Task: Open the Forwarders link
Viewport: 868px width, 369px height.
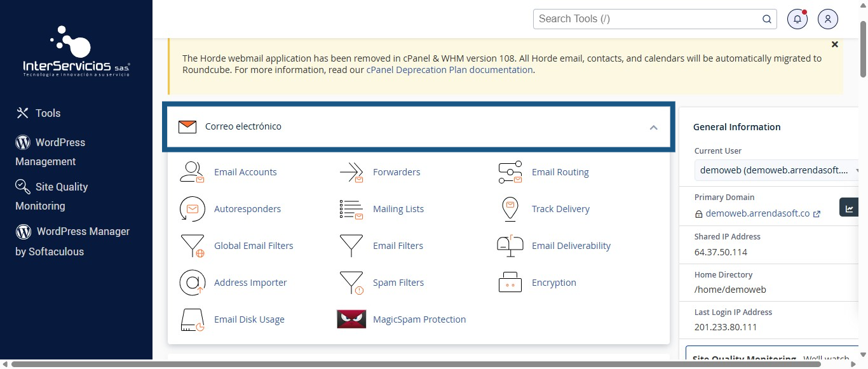Action: [397, 172]
